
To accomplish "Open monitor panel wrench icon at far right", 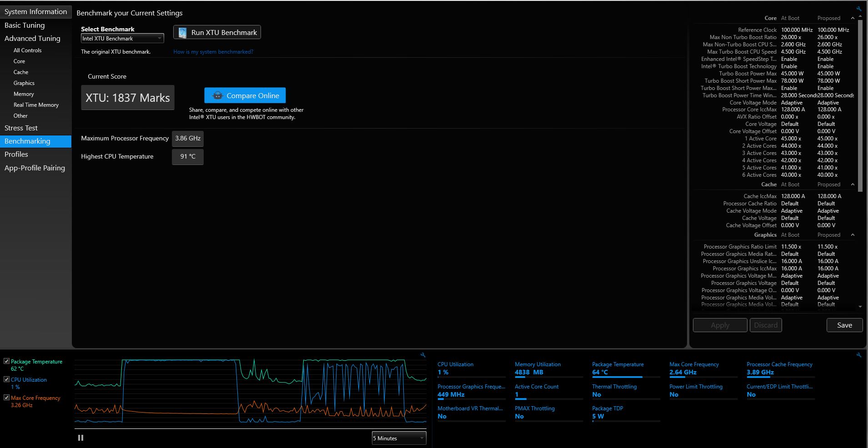I will [x=859, y=355].
